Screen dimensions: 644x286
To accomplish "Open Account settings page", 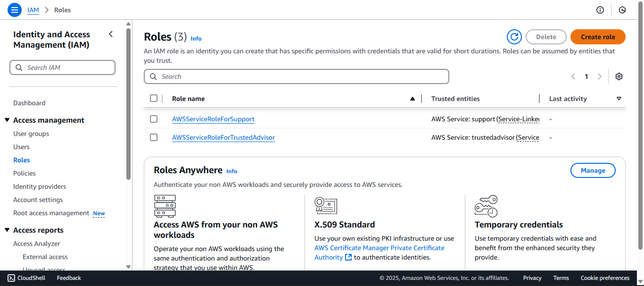I will 38,200.
